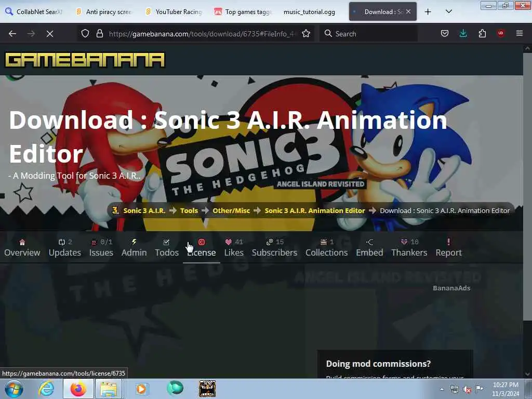532x399 pixels.
Task: Go back to the previous page
Action: tap(12, 34)
